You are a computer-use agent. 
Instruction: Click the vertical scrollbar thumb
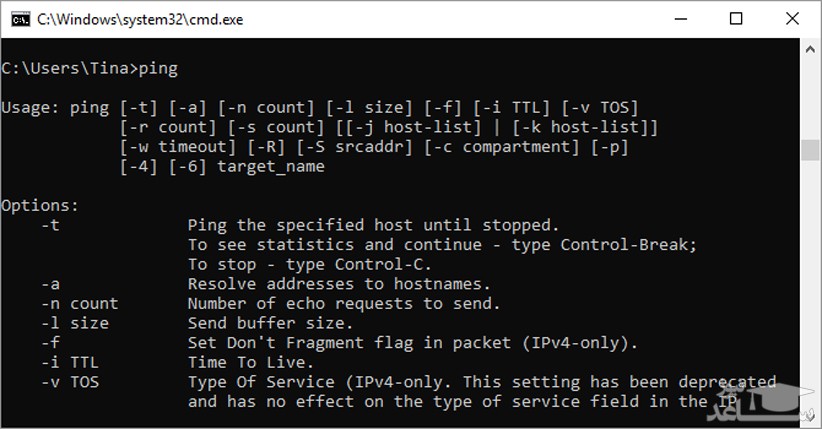(x=811, y=150)
